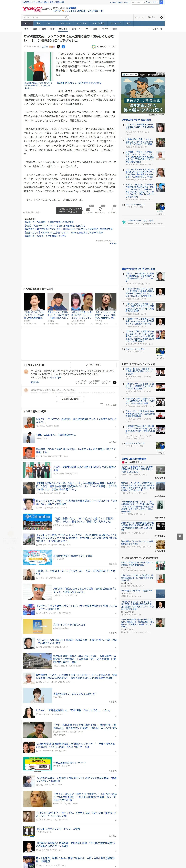Open video ranking 船越英一郎（65）item
The image size is (186, 868).
pyautogui.click(x=143, y=373)
